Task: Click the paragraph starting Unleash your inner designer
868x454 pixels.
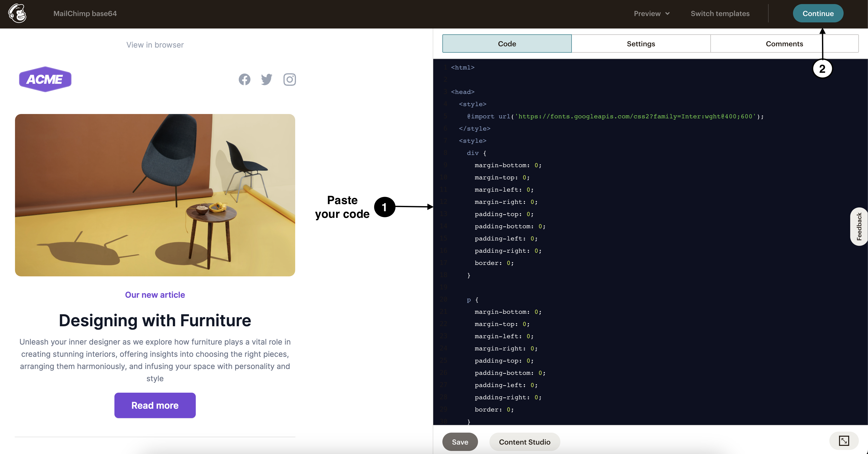Action: tap(155, 360)
